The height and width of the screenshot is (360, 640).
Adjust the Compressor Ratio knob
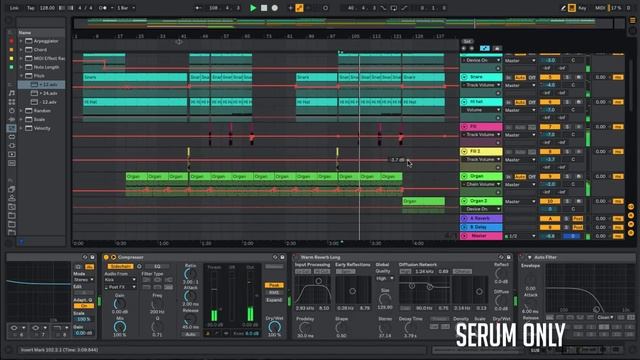tap(190, 275)
